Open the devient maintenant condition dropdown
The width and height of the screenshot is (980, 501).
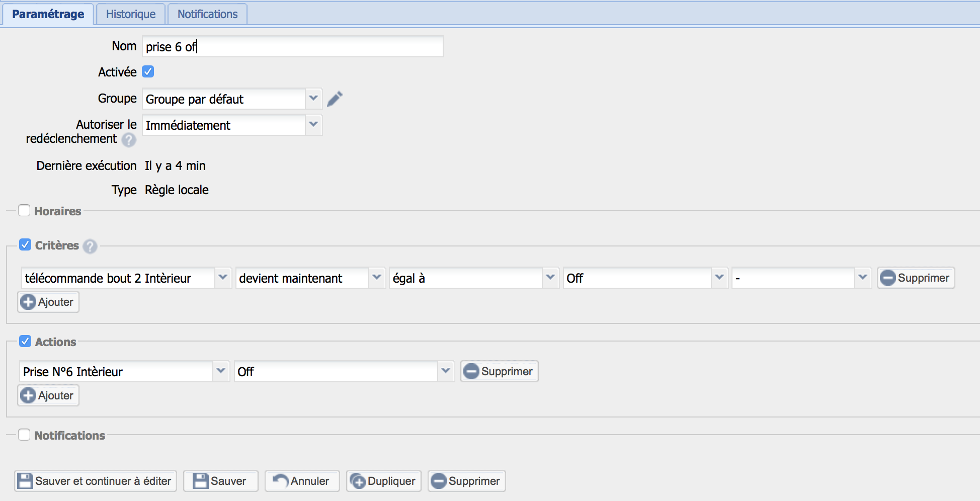tap(310, 278)
